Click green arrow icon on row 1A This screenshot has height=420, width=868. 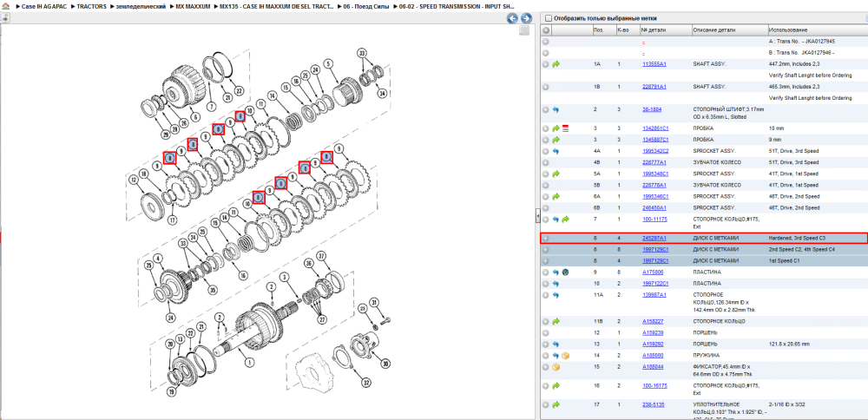pos(556,64)
